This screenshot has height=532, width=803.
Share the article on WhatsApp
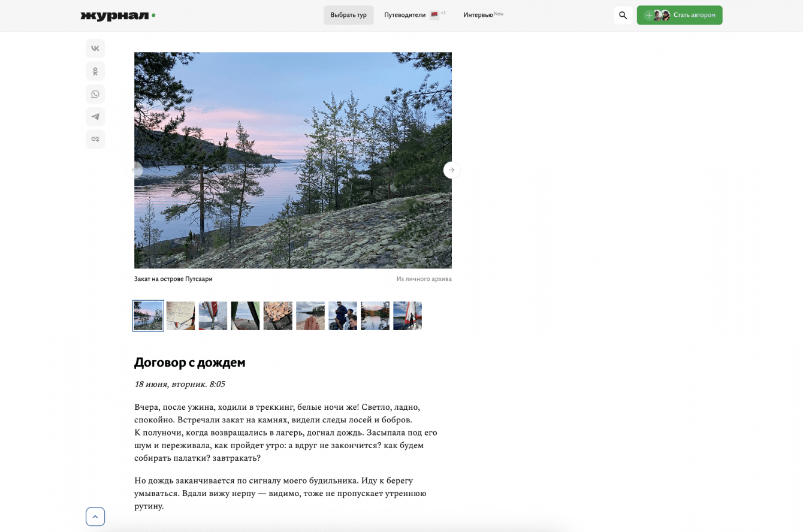95,94
